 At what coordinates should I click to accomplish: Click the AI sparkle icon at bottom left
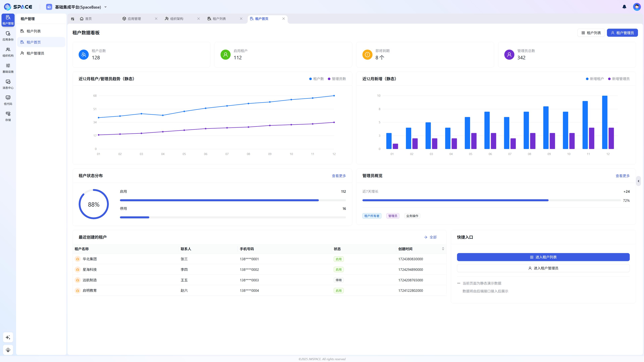[x=8, y=337]
